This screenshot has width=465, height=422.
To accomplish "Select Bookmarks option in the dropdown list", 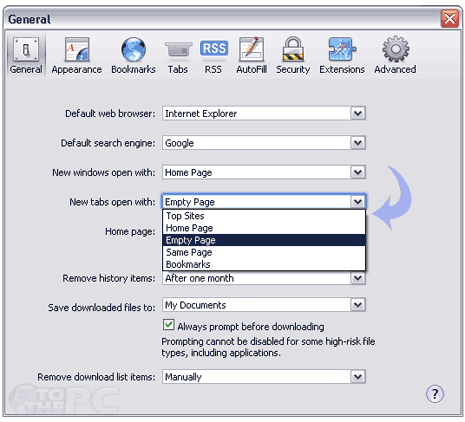I will click(x=264, y=264).
